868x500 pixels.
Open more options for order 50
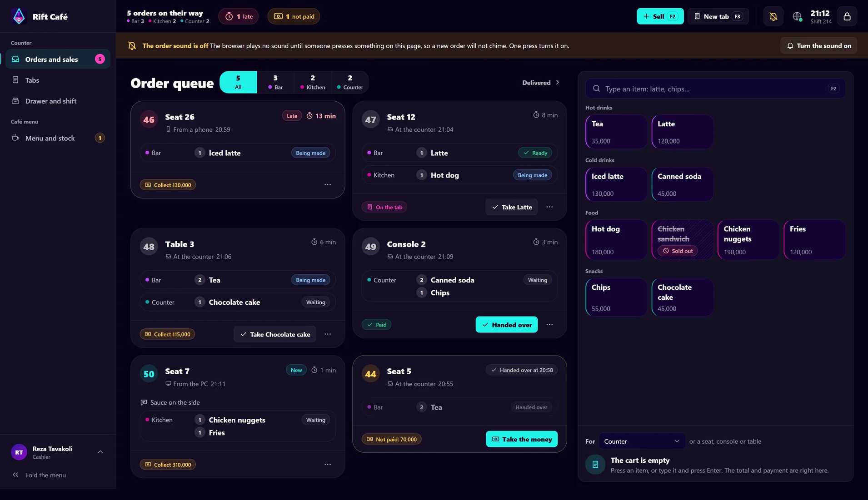pyautogui.click(x=328, y=465)
